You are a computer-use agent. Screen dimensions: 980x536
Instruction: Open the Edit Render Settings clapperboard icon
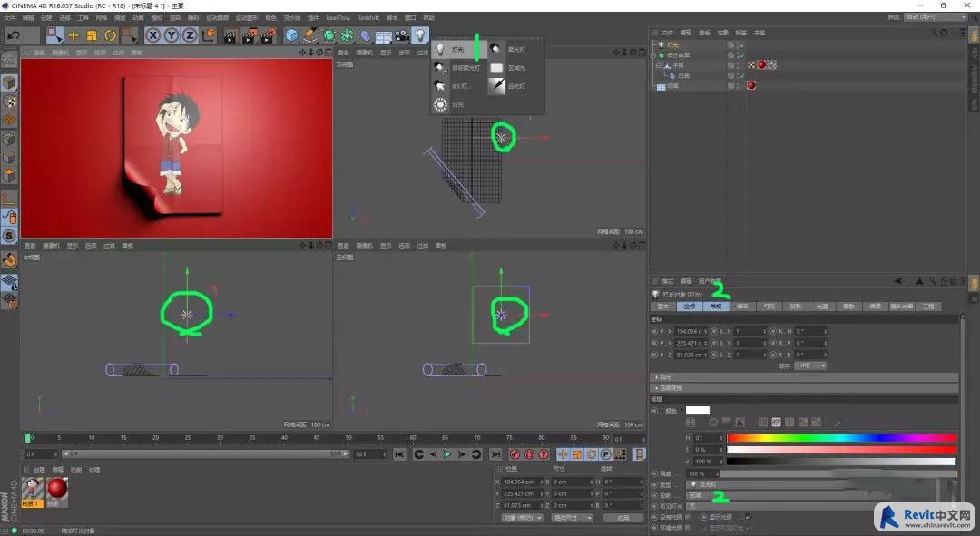pyautogui.click(x=268, y=35)
